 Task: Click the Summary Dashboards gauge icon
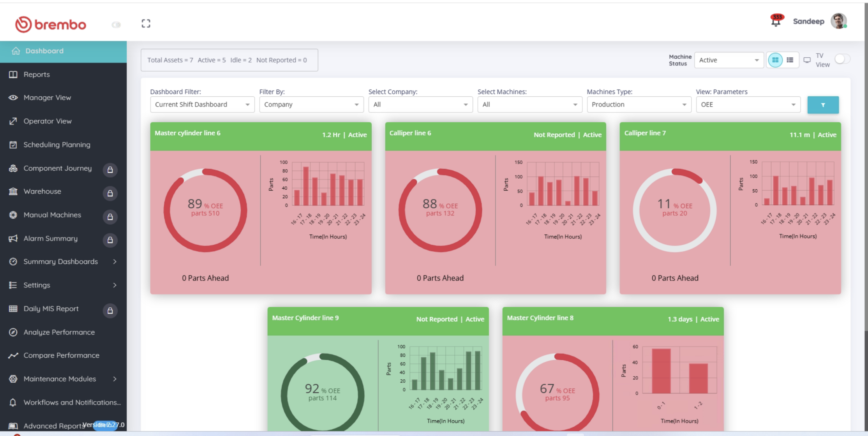13,262
